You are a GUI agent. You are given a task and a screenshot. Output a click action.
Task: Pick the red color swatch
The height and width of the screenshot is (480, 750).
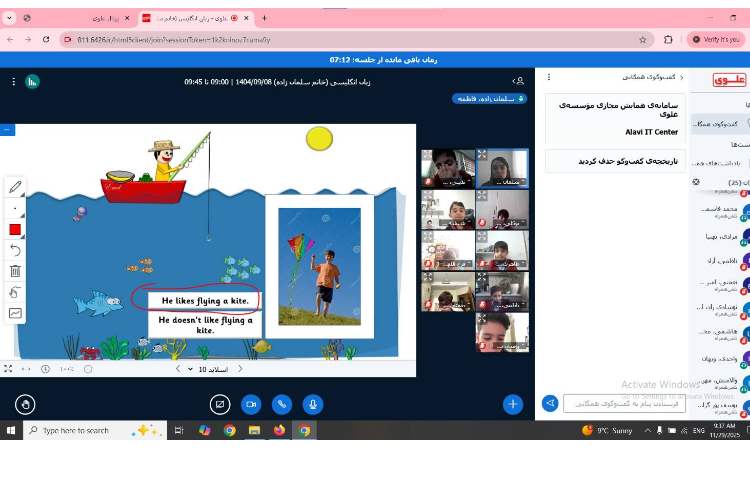click(15, 229)
